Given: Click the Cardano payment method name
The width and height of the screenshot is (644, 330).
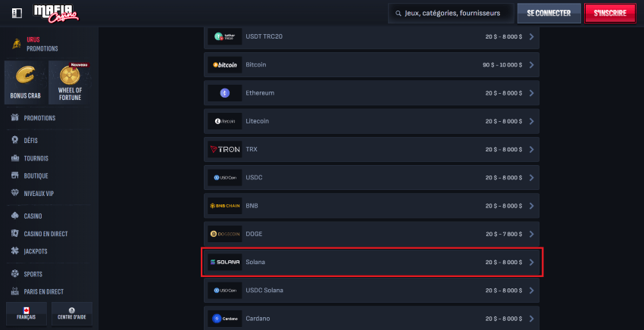Looking at the screenshot, I should [x=258, y=319].
